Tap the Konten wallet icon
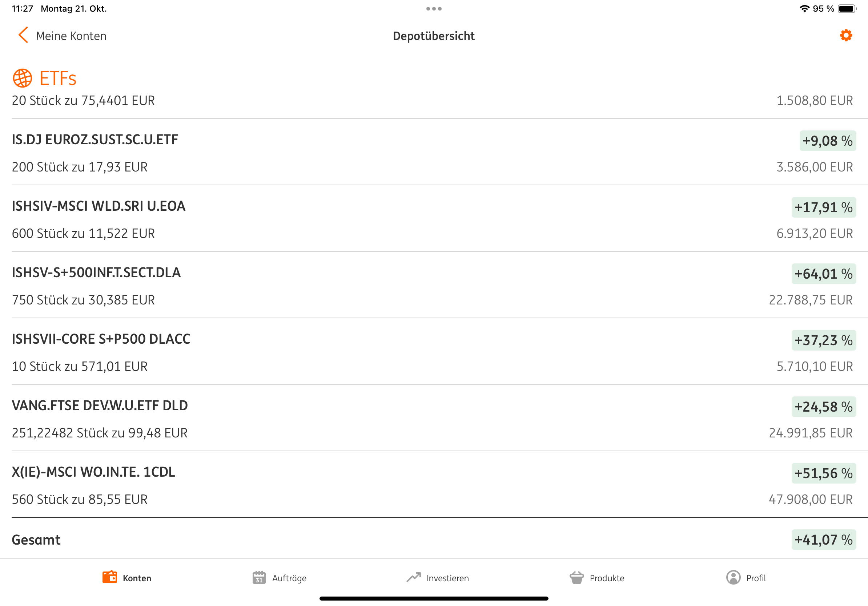This screenshot has width=868, height=606. (110, 578)
